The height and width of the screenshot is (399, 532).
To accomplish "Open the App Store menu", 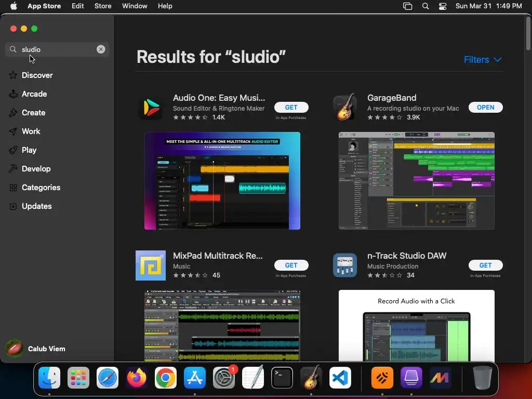I will [x=44, y=6].
